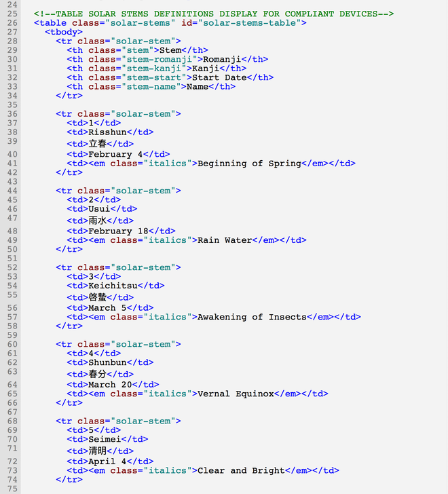448x494 pixels.
Task: Click the td cell containing 3 on line 53
Action: point(94,277)
